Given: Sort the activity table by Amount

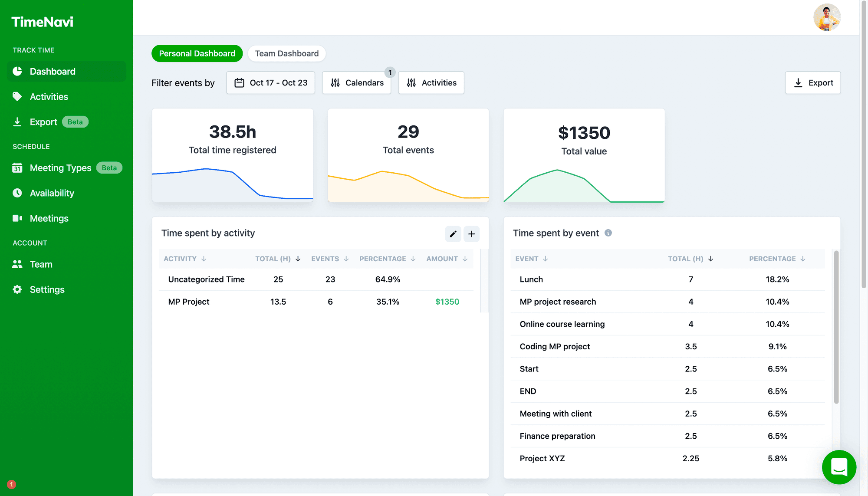Looking at the screenshot, I should (447, 259).
